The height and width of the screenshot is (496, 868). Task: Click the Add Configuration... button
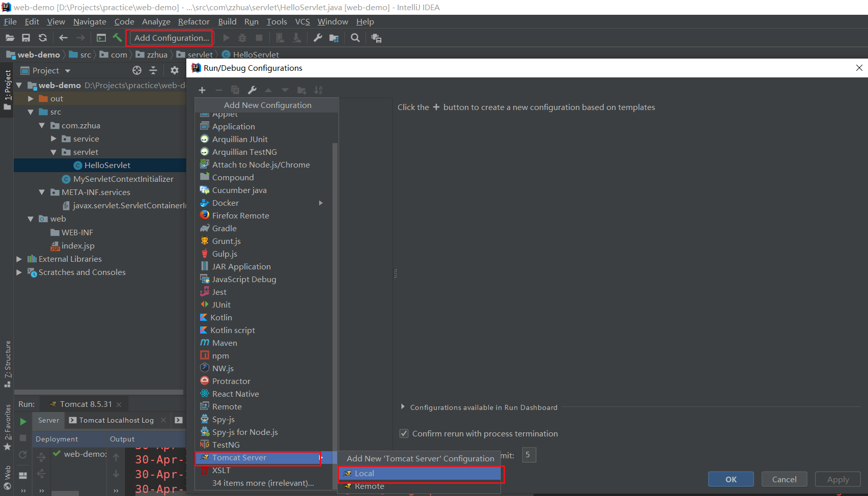coord(172,38)
